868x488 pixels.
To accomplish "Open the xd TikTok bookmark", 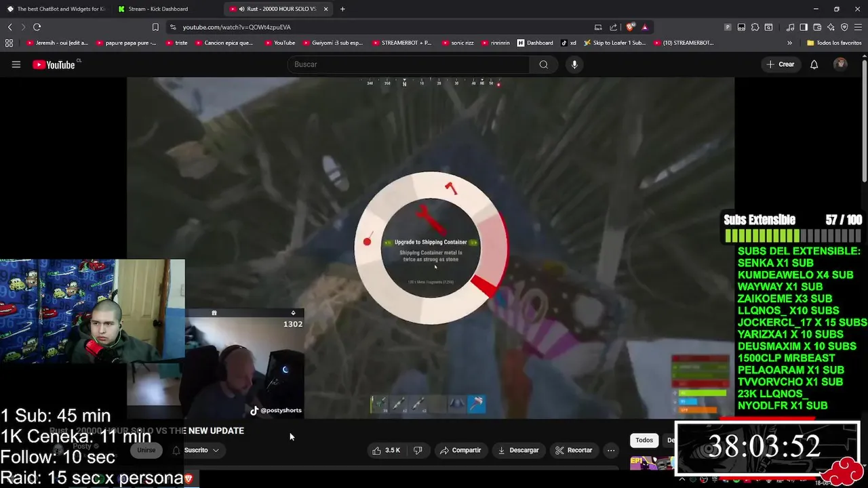I will click(x=568, y=43).
